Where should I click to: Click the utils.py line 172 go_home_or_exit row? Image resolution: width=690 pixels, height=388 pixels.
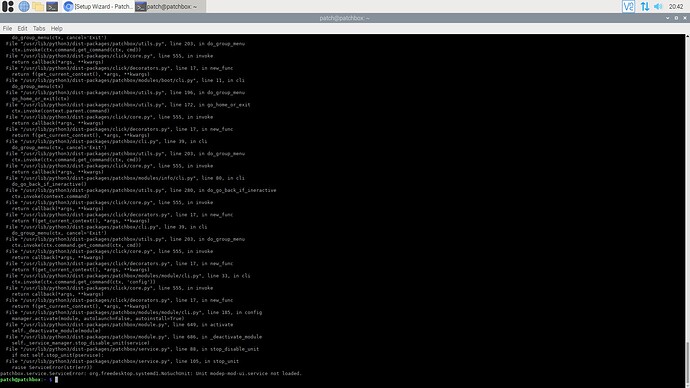[x=128, y=105]
